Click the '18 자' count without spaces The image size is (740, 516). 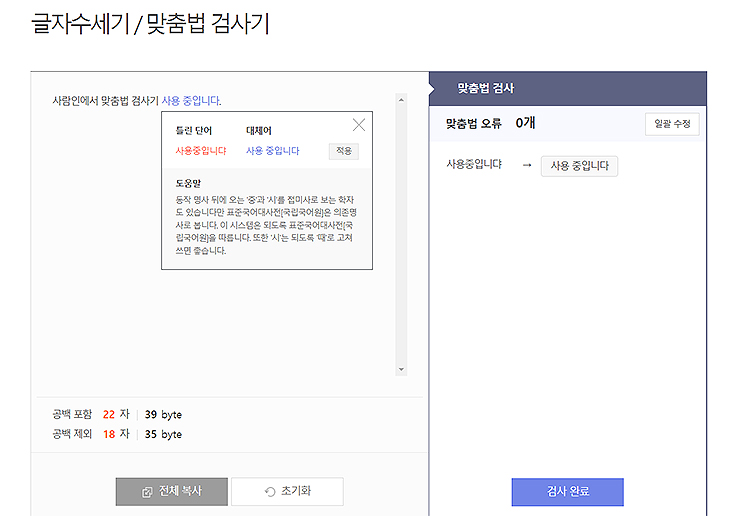(116, 434)
